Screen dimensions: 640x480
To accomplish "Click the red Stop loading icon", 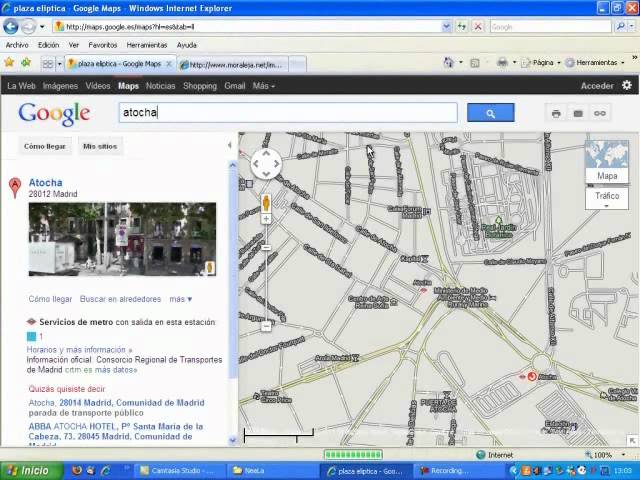I will pyautogui.click(x=478, y=27).
